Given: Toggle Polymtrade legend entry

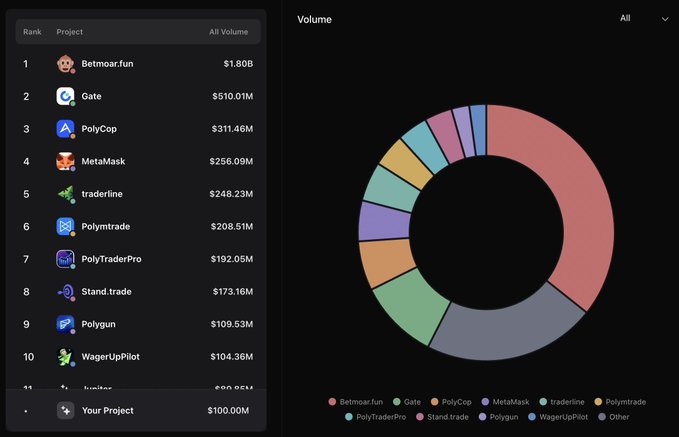Looking at the screenshot, I should coord(620,401).
